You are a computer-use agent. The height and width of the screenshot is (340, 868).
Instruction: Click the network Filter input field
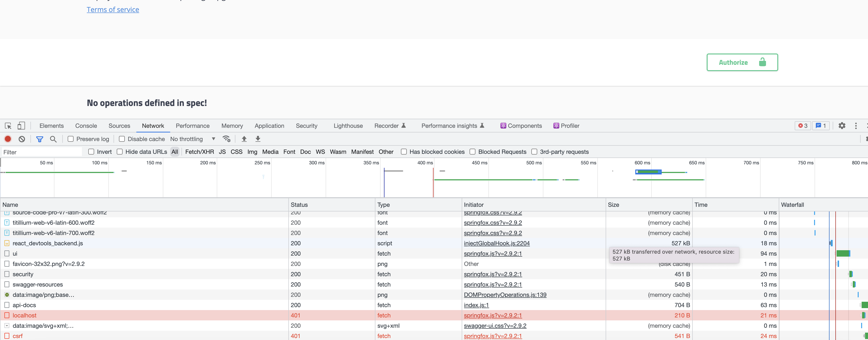(42, 152)
